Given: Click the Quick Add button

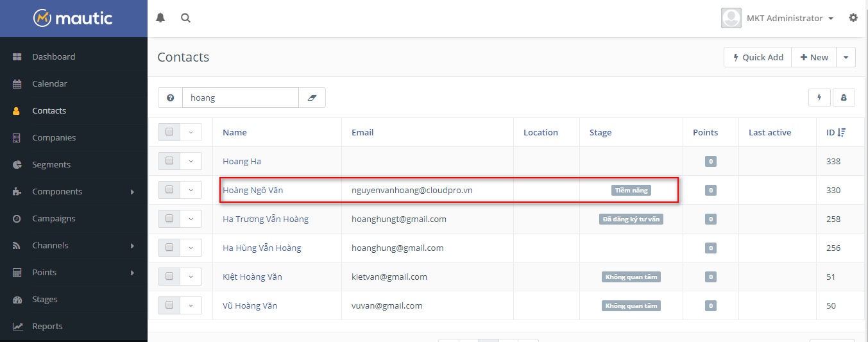Looking at the screenshot, I should point(758,57).
